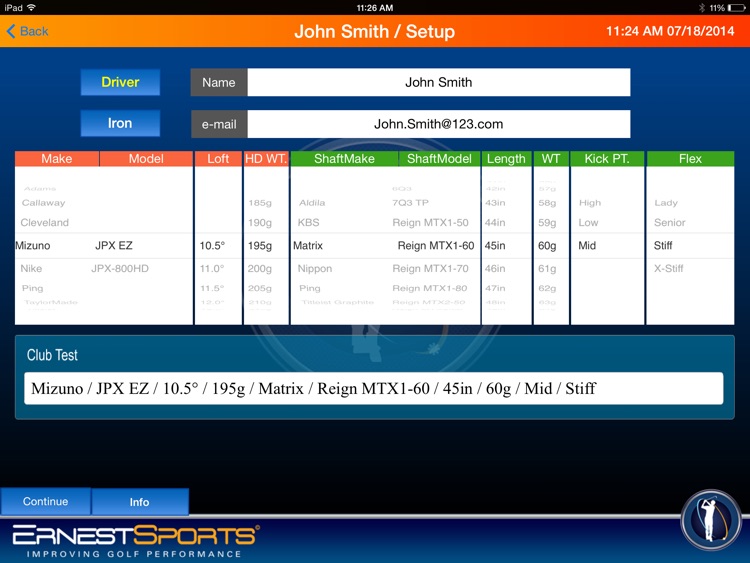
Task: Tap selected Reign MTX1-60 shaft model
Action: tap(436, 245)
